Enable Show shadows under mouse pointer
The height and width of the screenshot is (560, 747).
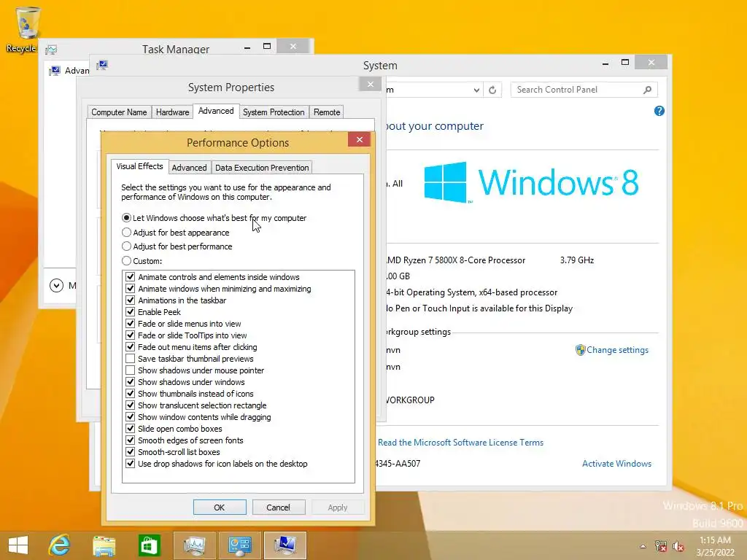130,370
